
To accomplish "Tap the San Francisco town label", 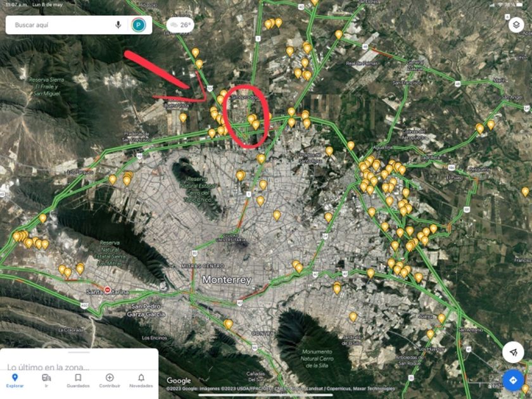I will tap(407, 83).
